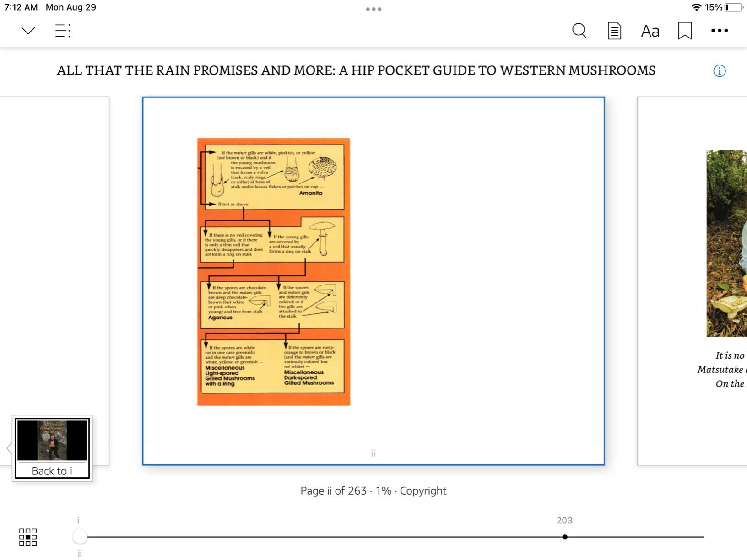
Task: Tap the Back to i thumbnail
Action: (x=52, y=448)
